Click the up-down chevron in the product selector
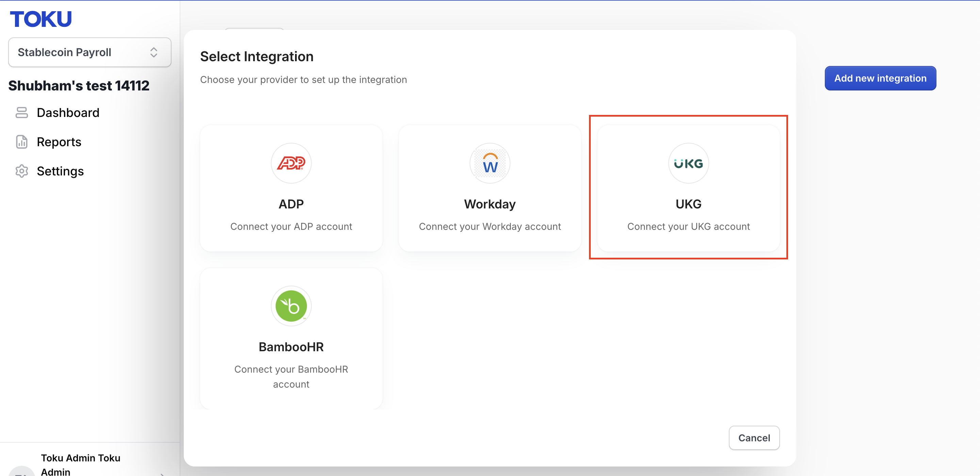Viewport: 980px width, 476px height. (154, 52)
